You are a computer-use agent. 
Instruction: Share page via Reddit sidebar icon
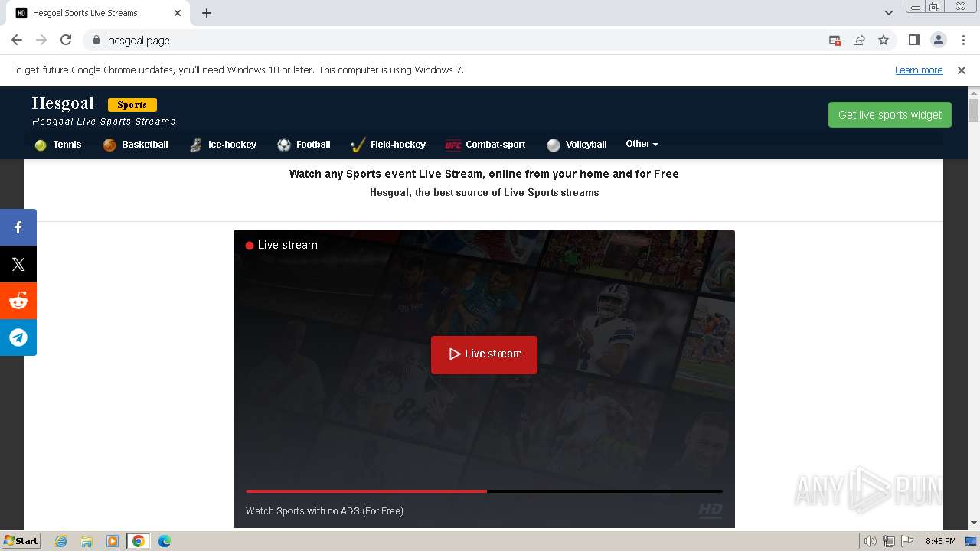click(18, 301)
